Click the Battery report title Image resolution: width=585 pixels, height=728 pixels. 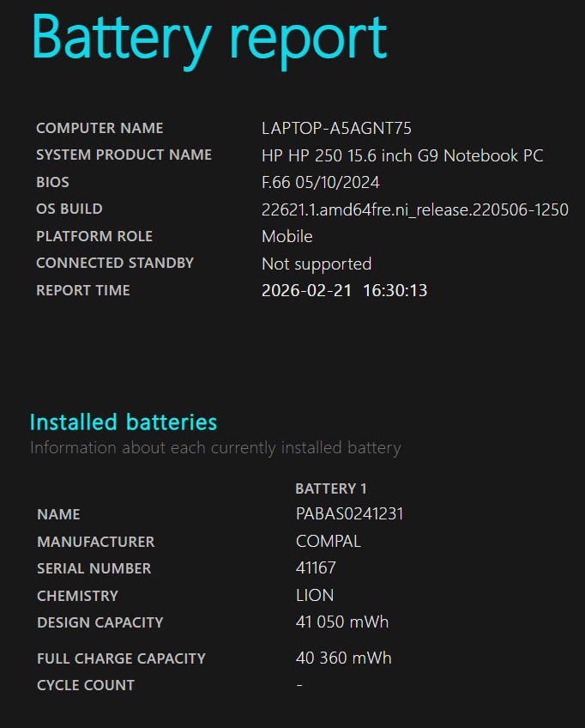click(x=208, y=37)
